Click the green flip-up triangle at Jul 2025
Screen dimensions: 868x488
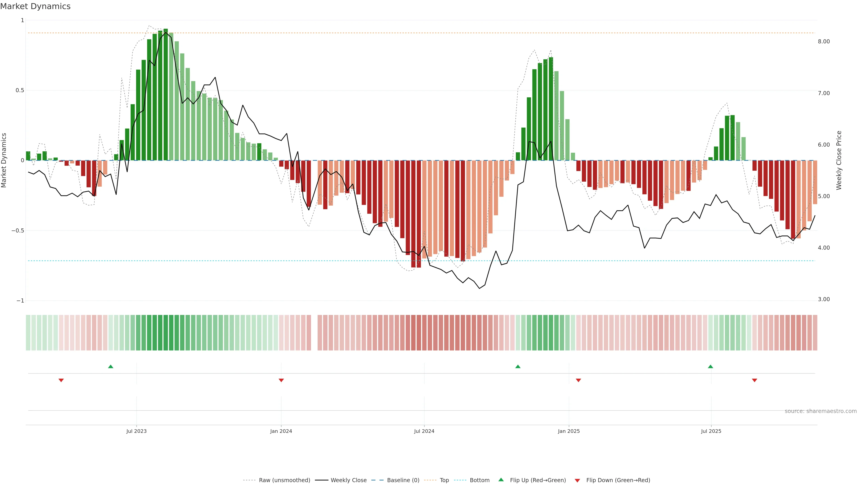tap(710, 366)
